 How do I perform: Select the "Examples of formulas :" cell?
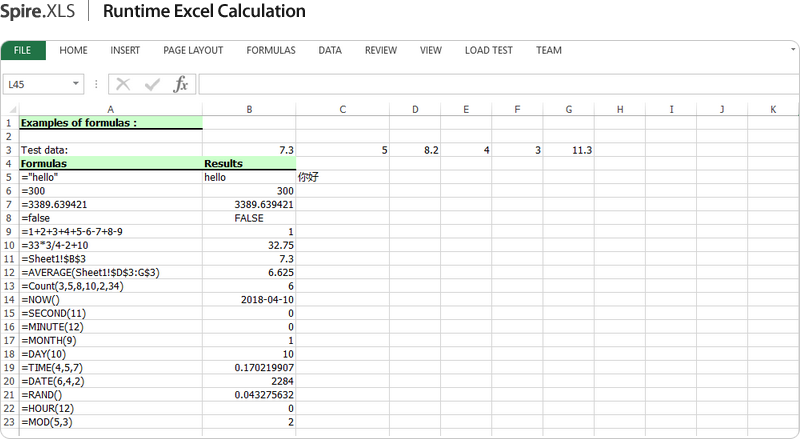[110, 123]
